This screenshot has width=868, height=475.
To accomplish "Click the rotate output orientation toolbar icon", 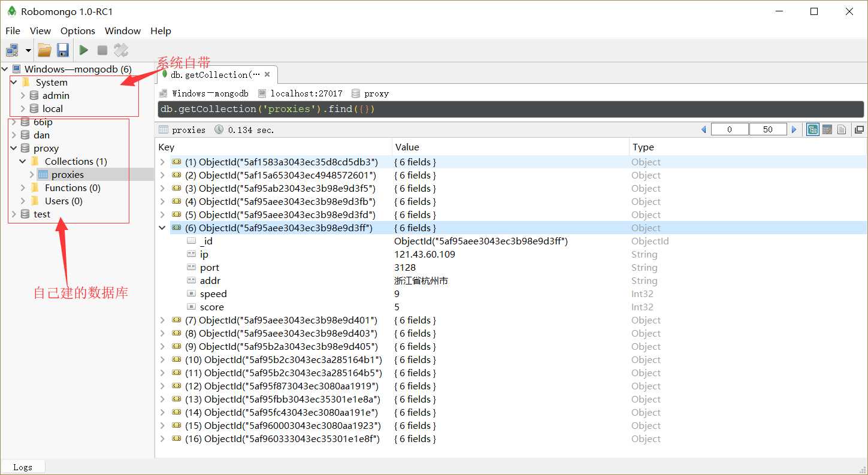I will (121, 50).
